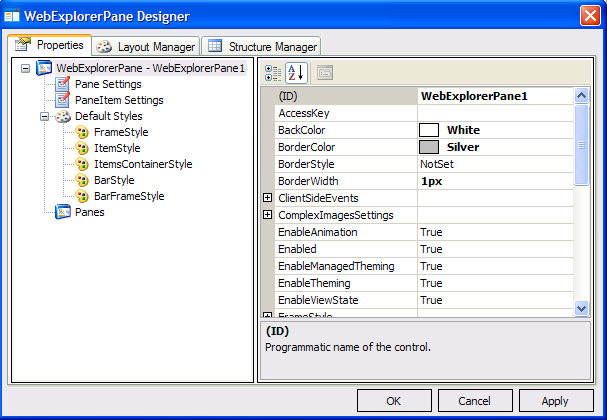The height and width of the screenshot is (420, 607).
Task: Click the White BackColor swatch
Action: coord(429,130)
